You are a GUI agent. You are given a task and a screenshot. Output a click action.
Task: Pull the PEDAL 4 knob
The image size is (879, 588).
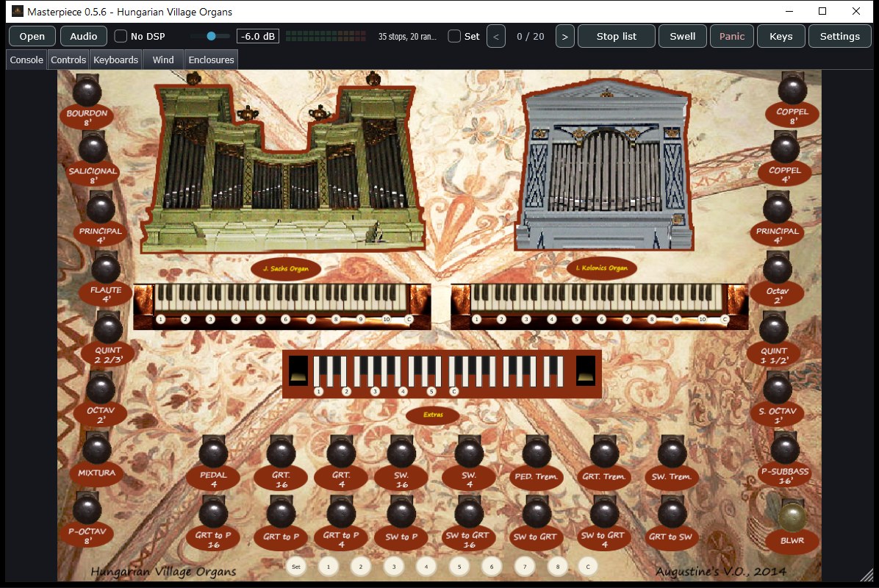pyautogui.click(x=213, y=453)
